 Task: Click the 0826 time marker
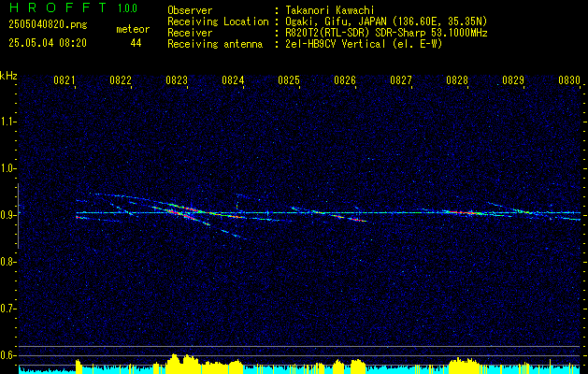[x=345, y=79]
